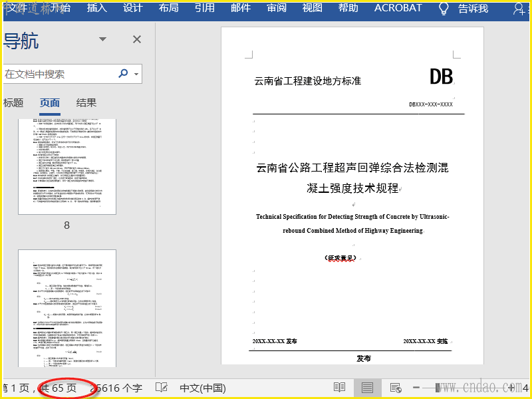Open the 帮助 ribbon tab
This screenshot has height=399, width=532.
[x=348, y=8]
